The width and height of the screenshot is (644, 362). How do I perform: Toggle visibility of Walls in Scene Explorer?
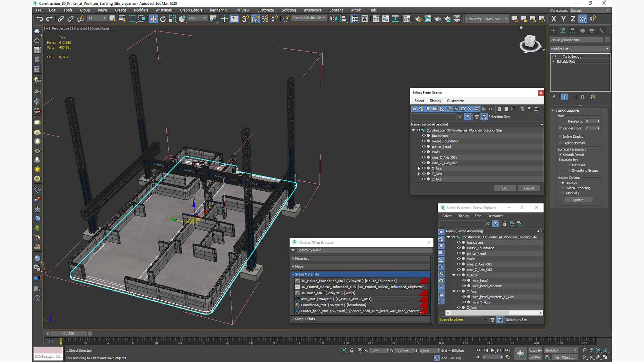pos(459,259)
